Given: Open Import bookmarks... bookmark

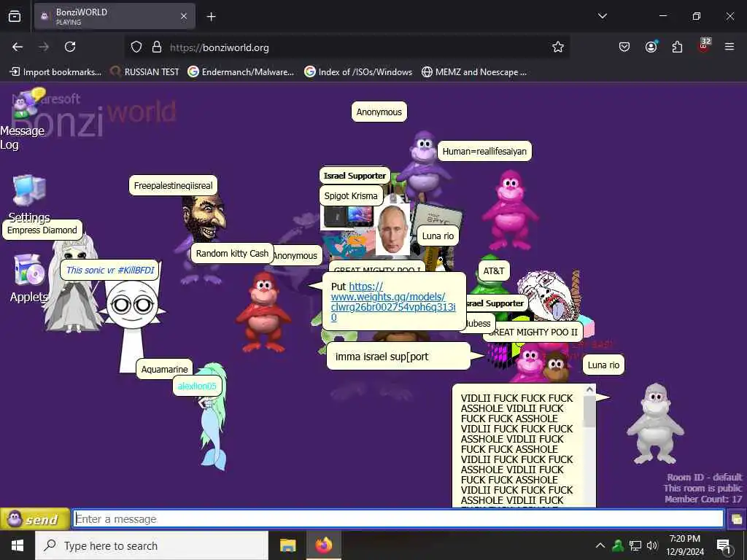Looking at the screenshot, I should [x=55, y=72].
